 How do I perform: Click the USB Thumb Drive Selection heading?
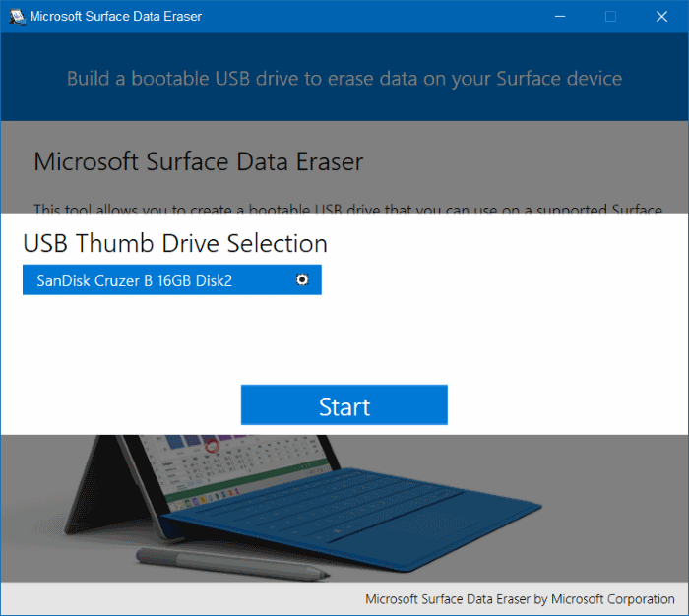click(175, 243)
